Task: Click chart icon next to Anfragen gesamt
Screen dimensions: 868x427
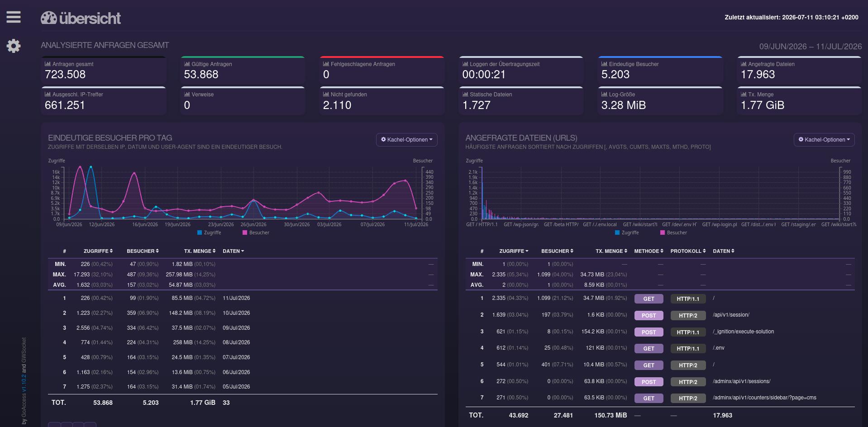Action: [48, 64]
